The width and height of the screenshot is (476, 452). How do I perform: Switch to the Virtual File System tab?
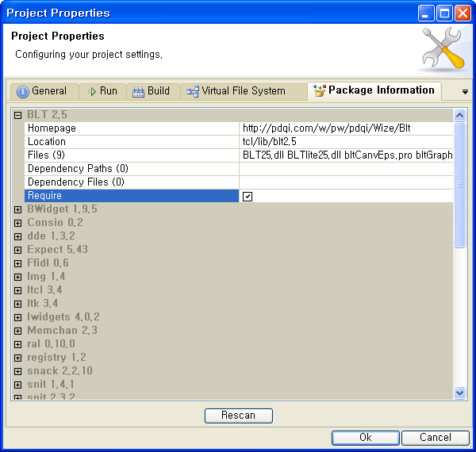[x=243, y=91]
